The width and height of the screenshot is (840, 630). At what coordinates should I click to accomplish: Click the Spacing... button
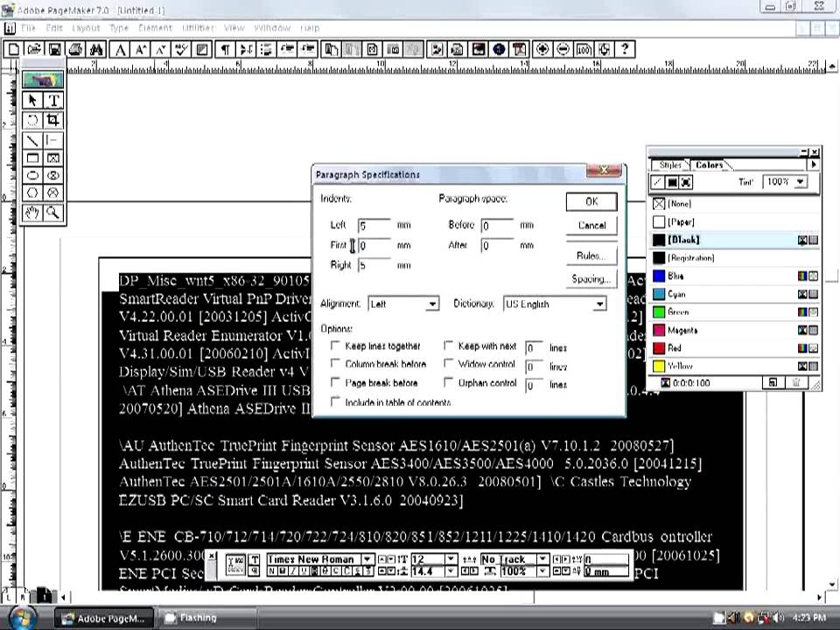[x=591, y=279]
